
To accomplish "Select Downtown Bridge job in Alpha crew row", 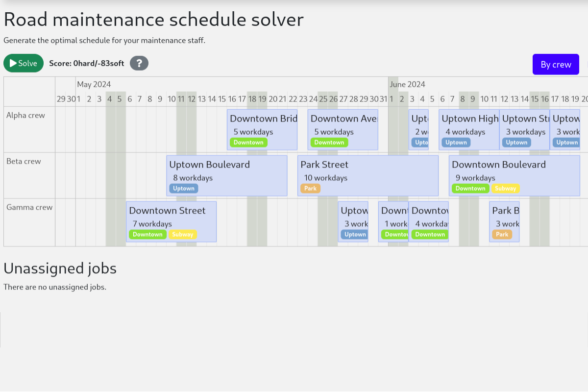I will (262, 130).
